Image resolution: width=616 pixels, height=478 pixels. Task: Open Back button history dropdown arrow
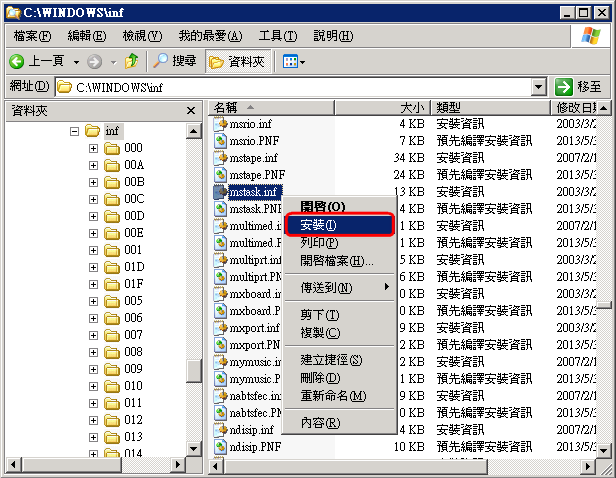pyautogui.click(x=76, y=62)
